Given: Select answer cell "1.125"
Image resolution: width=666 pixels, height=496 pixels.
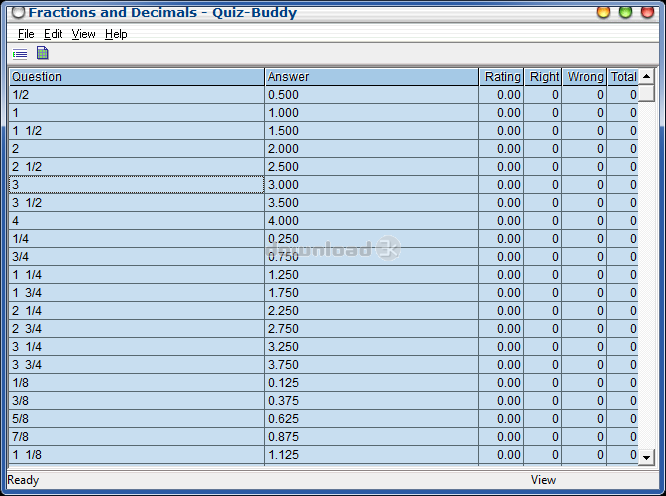Looking at the screenshot, I should [372, 455].
